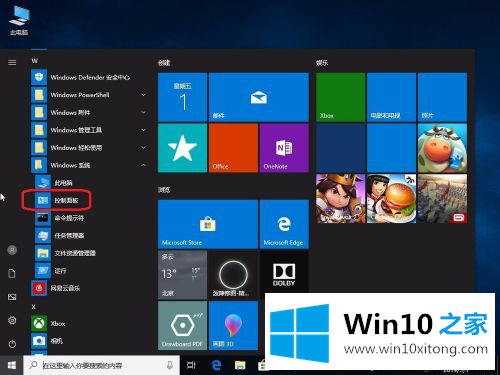This screenshot has width=500, height=375.
Task: Click the W letter group header
Action: (34, 61)
